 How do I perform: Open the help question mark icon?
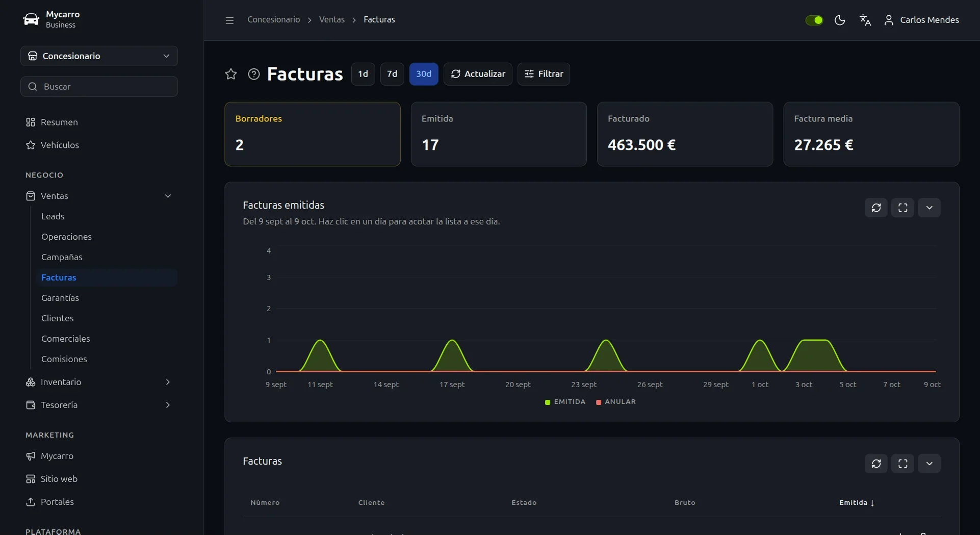253,74
